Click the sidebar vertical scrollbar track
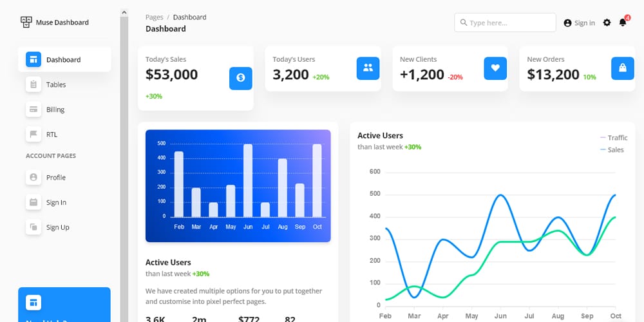Viewport: 644px width, 322px height. (124, 168)
